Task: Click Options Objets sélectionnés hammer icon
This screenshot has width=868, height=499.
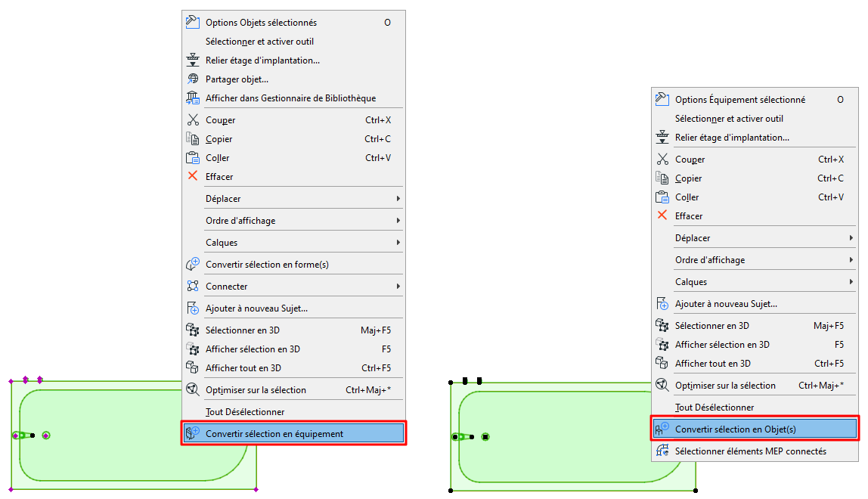Action: (x=193, y=22)
